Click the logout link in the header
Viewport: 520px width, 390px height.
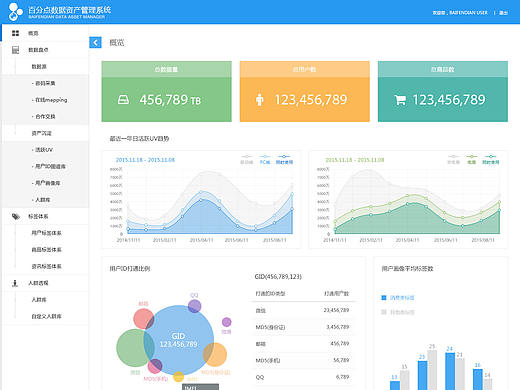pyautogui.click(x=503, y=13)
